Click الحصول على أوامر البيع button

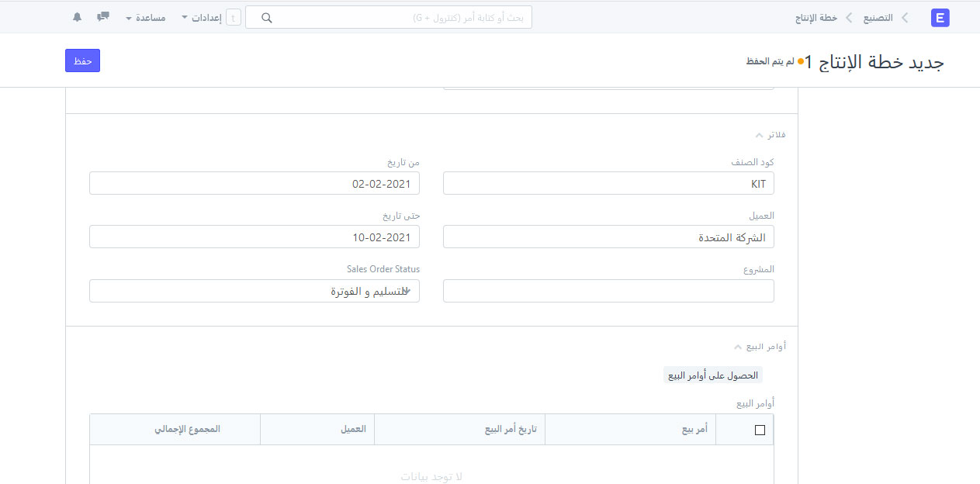713,375
